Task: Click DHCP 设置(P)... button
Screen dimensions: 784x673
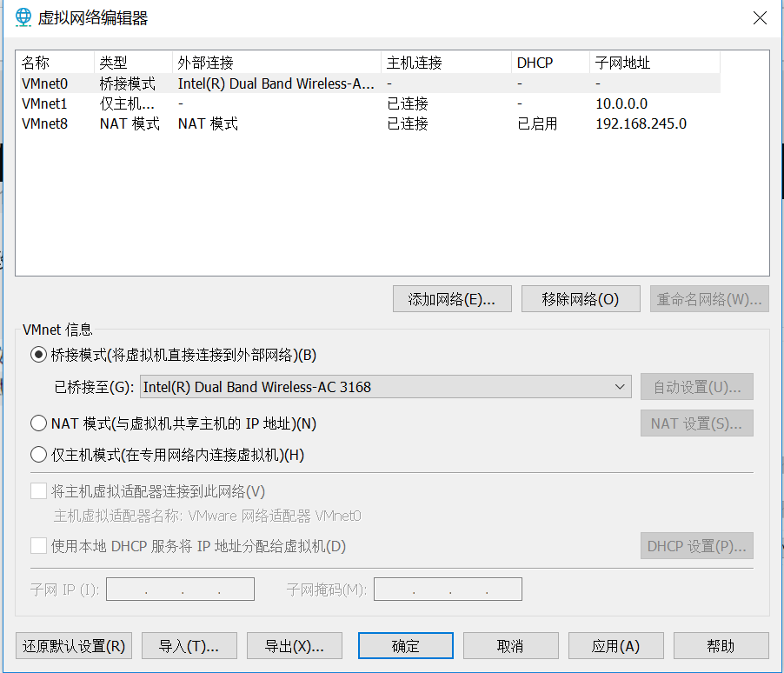Action: pos(696,546)
